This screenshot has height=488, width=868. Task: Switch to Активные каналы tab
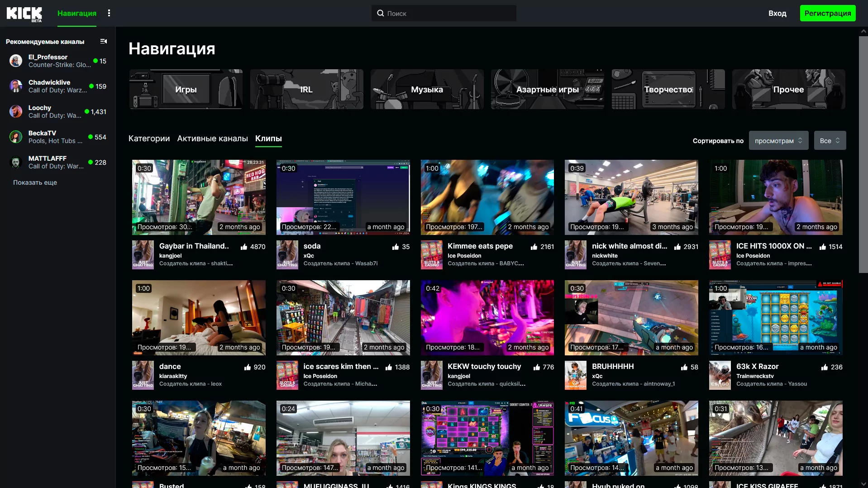point(213,139)
